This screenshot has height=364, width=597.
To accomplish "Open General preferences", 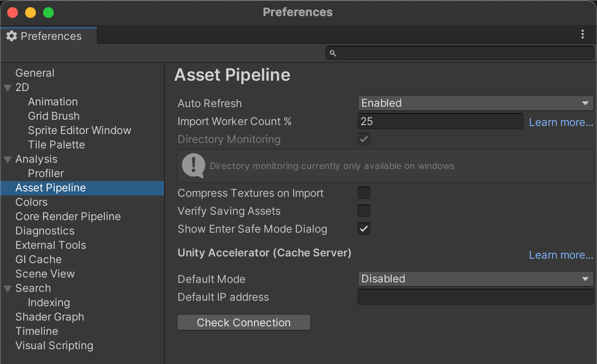I will 35,73.
